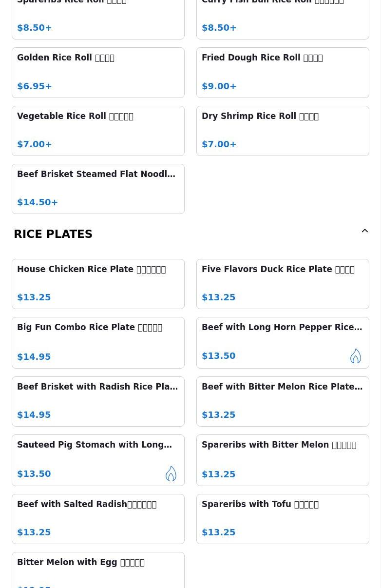Select the Rice Plates section heading
Viewport: 381px width, 588px height.
[53, 234]
